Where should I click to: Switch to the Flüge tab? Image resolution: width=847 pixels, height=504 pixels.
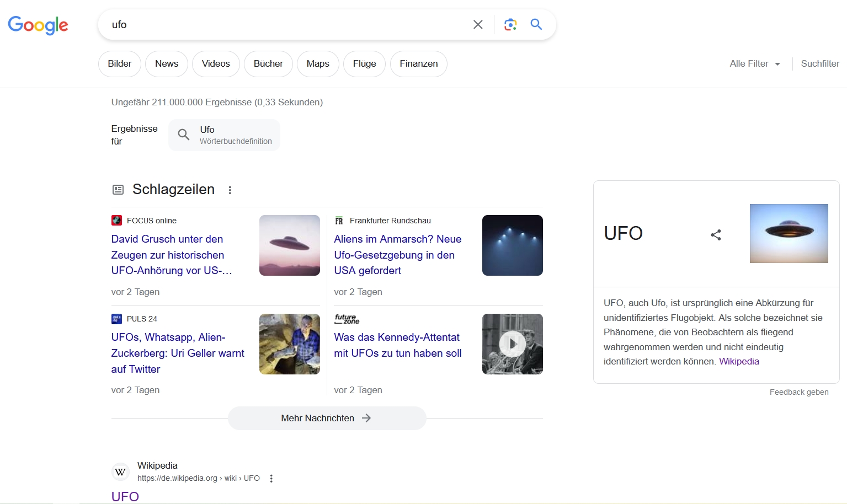364,63
